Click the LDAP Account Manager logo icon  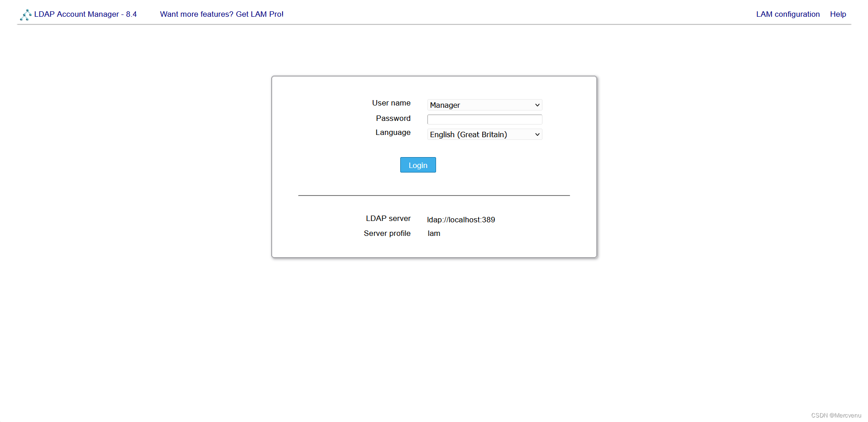pos(26,15)
